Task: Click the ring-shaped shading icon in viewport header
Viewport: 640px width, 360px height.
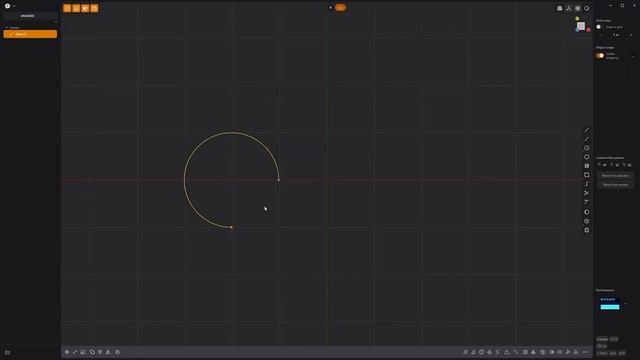Action: pos(587,8)
